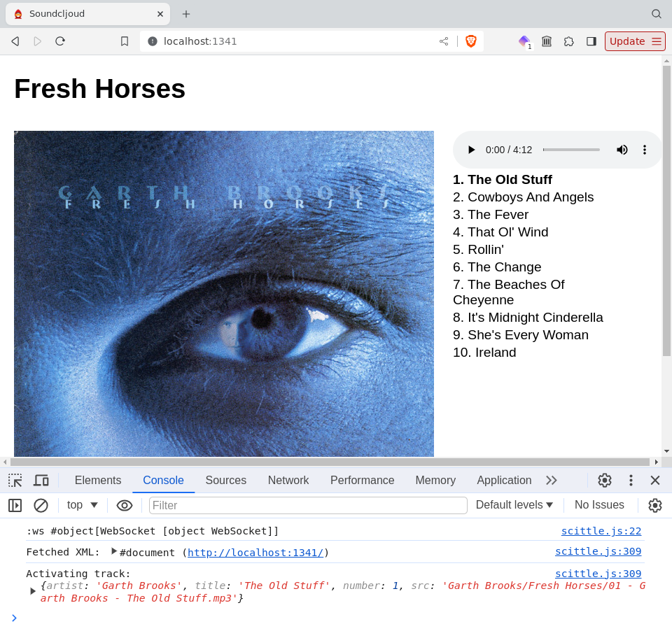Select track 2. Cowboys And Angels

(x=524, y=197)
